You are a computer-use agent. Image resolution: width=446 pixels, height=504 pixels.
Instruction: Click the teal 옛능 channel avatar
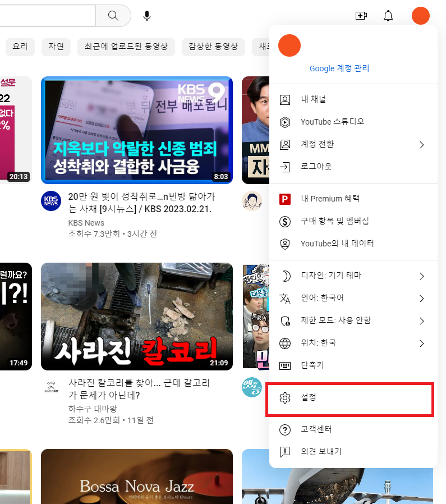pyautogui.click(x=251, y=387)
